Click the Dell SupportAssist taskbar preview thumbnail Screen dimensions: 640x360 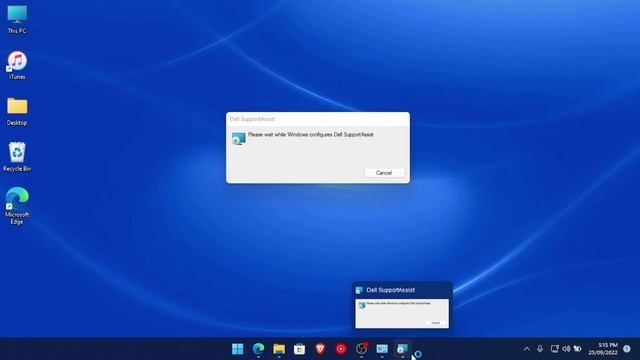pyautogui.click(x=402, y=313)
